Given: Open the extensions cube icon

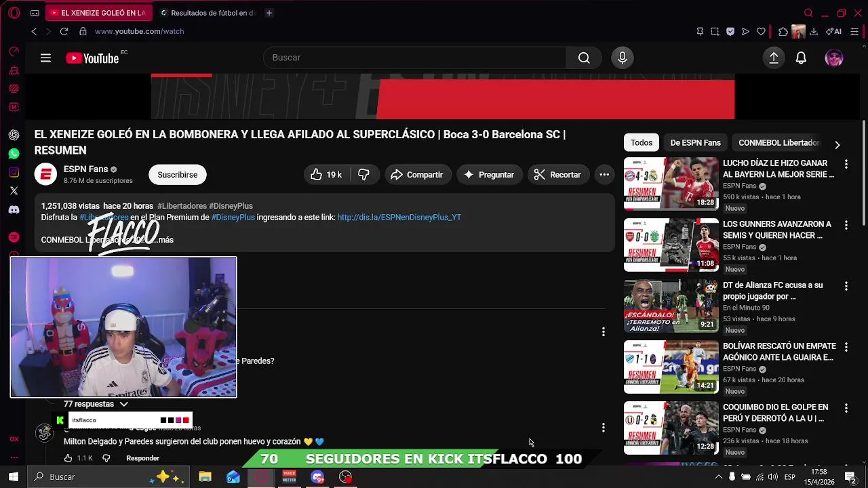Looking at the screenshot, I should 783,31.
